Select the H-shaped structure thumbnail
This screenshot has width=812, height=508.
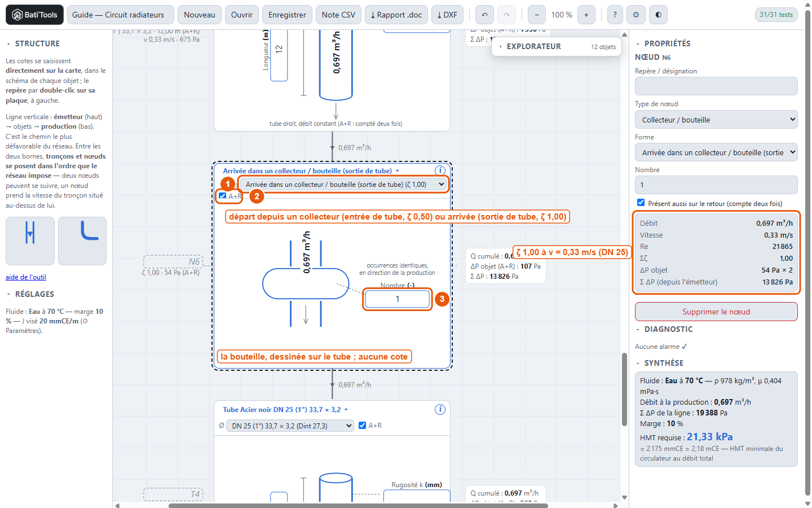(30, 241)
